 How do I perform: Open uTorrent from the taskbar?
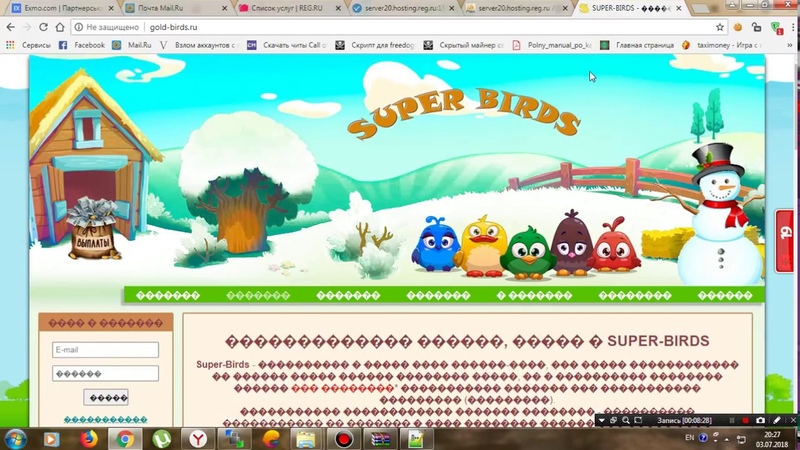(x=161, y=438)
